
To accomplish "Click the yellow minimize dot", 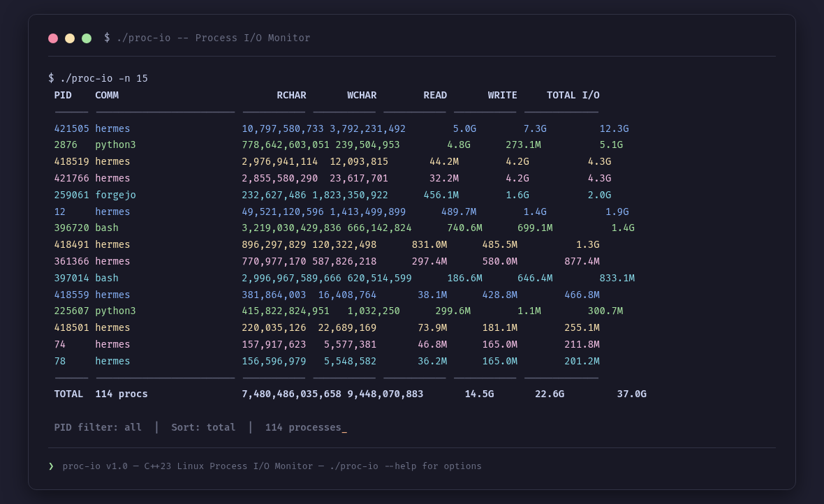I will [x=70, y=38].
